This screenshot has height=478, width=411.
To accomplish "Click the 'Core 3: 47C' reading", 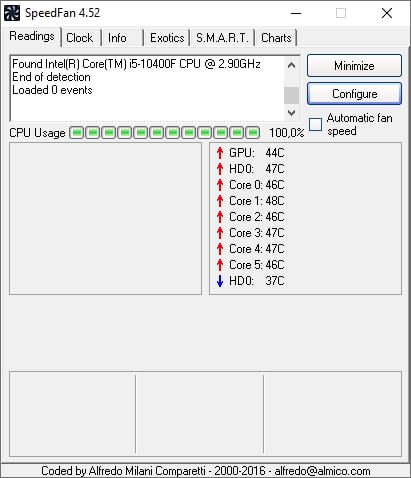I will pos(257,233).
